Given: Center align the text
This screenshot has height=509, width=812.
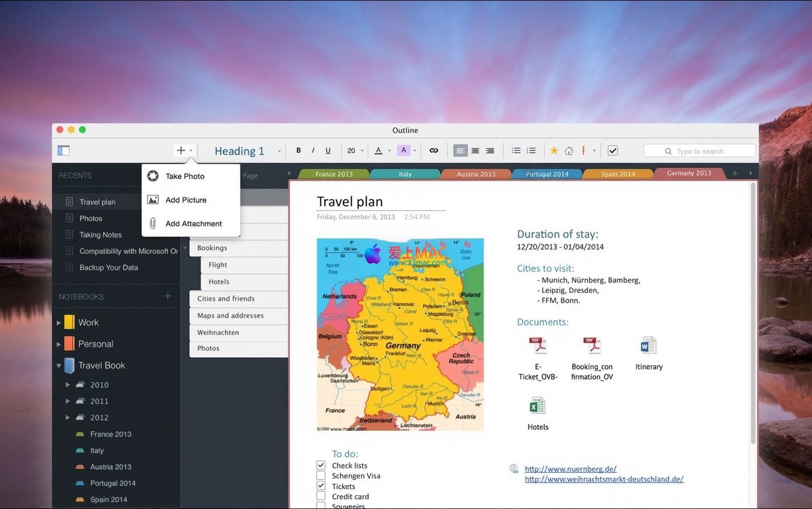Looking at the screenshot, I should pyautogui.click(x=475, y=151).
